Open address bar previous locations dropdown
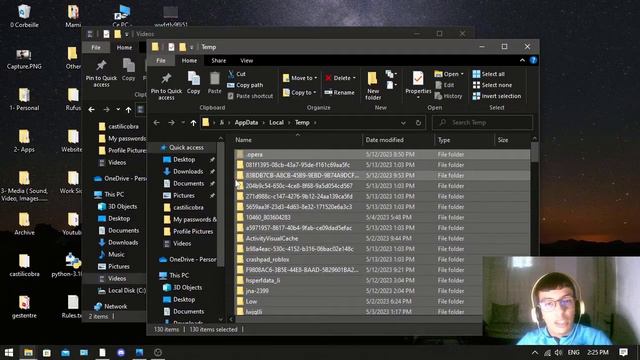The height and width of the screenshot is (360, 640). pyautogui.click(x=403, y=122)
